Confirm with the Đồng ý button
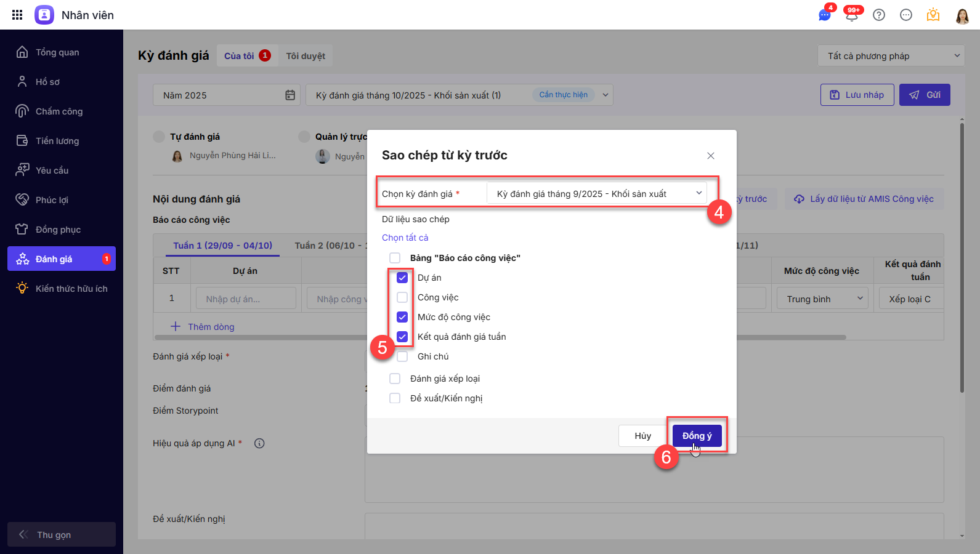The height and width of the screenshot is (554, 980). coord(697,436)
